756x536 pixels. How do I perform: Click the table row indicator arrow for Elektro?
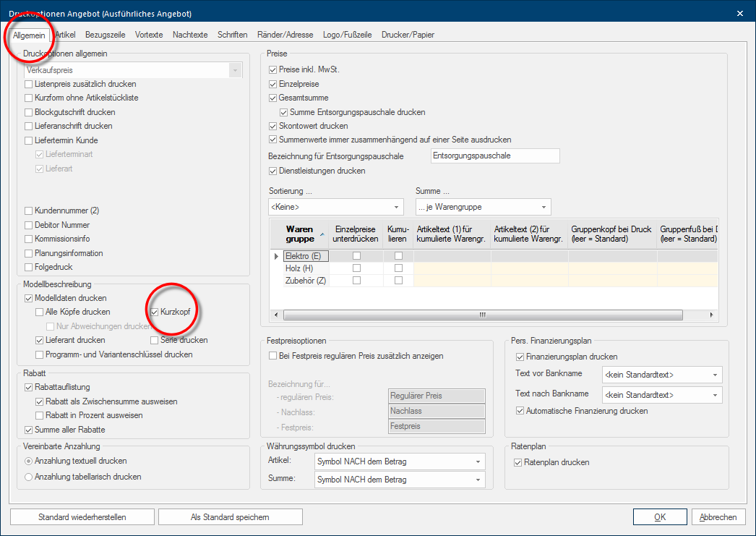click(275, 256)
